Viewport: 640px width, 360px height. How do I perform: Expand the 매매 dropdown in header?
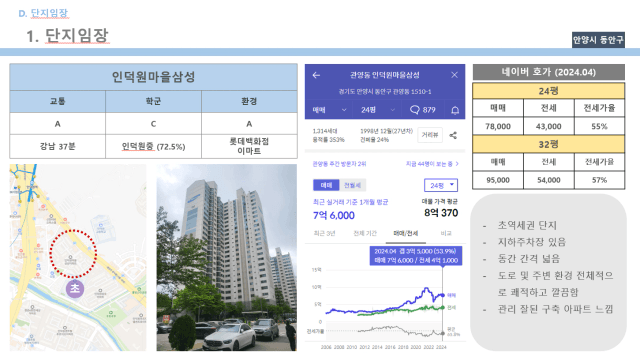click(x=329, y=110)
